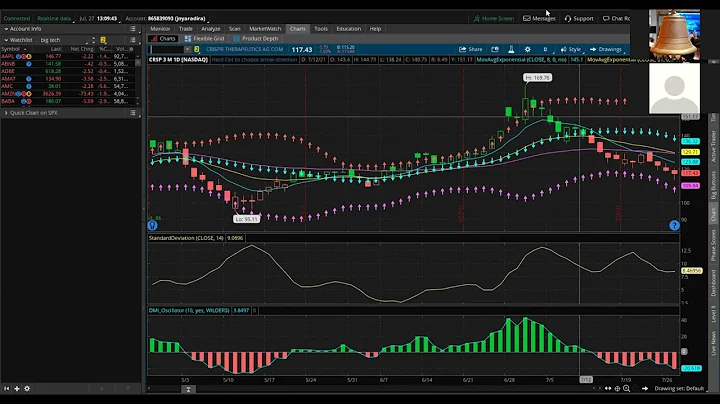
Task: Open the Help tab
Action: click(375, 28)
